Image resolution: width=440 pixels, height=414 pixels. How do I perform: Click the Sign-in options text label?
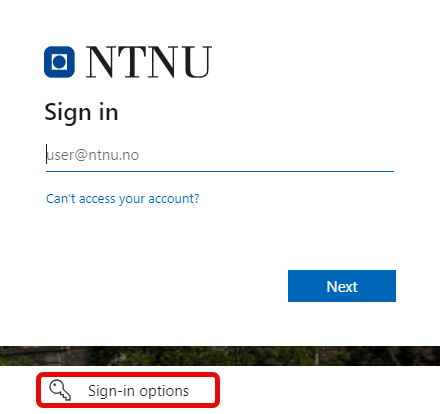(138, 391)
